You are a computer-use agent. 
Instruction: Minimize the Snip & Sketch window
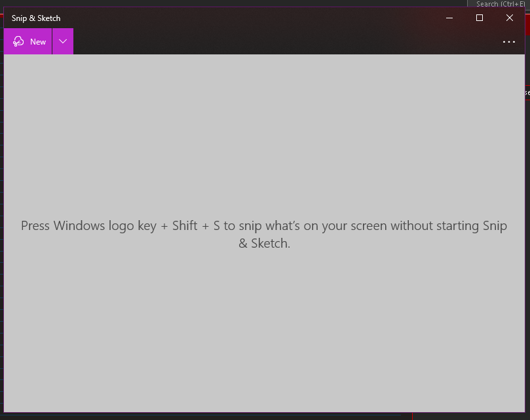click(449, 18)
